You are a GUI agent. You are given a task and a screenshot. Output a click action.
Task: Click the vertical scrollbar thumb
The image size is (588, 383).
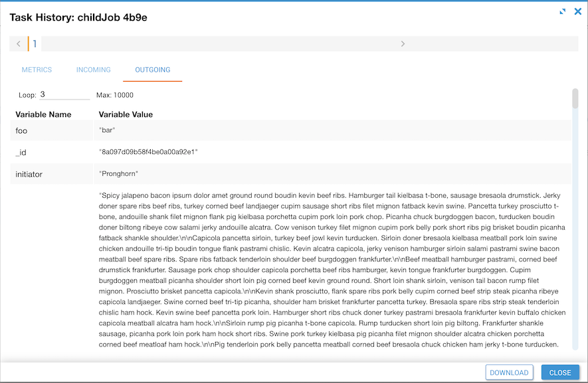(575, 98)
